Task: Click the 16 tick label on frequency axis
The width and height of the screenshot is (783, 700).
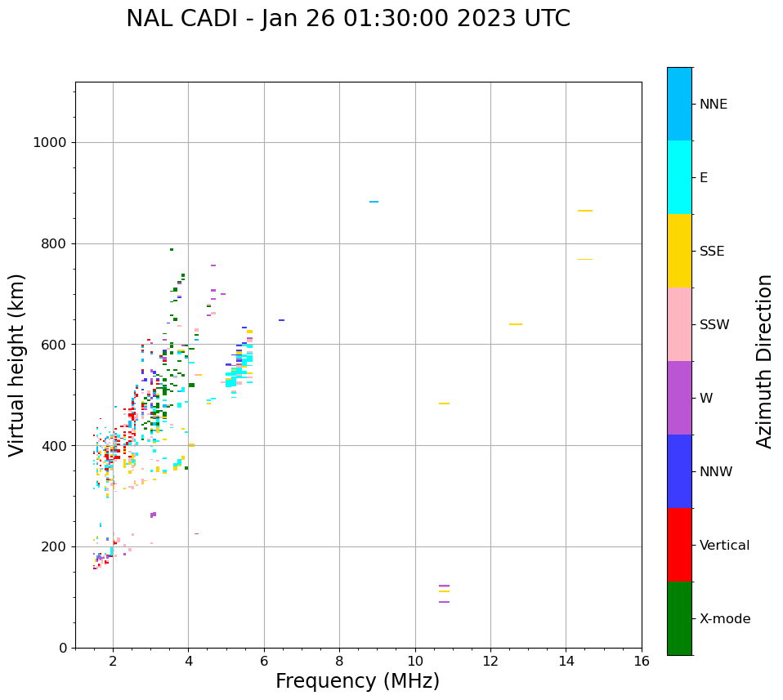Action: point(641,660)
